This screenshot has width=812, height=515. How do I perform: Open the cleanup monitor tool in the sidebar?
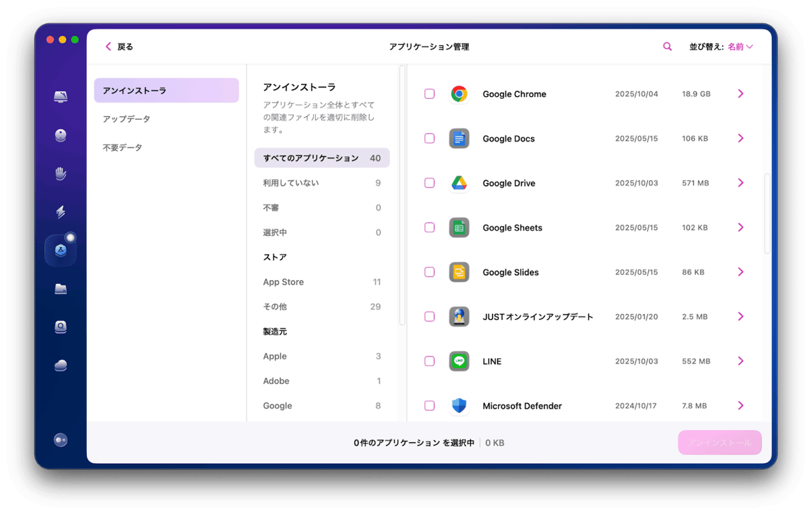[x=60, y=96]
